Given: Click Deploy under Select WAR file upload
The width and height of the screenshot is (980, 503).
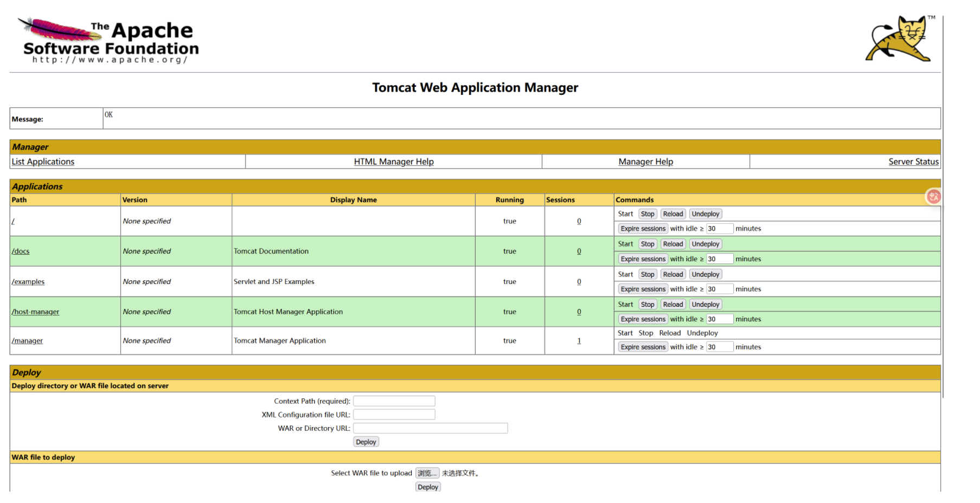Looking at the screenshot, I should click(428, 487).
